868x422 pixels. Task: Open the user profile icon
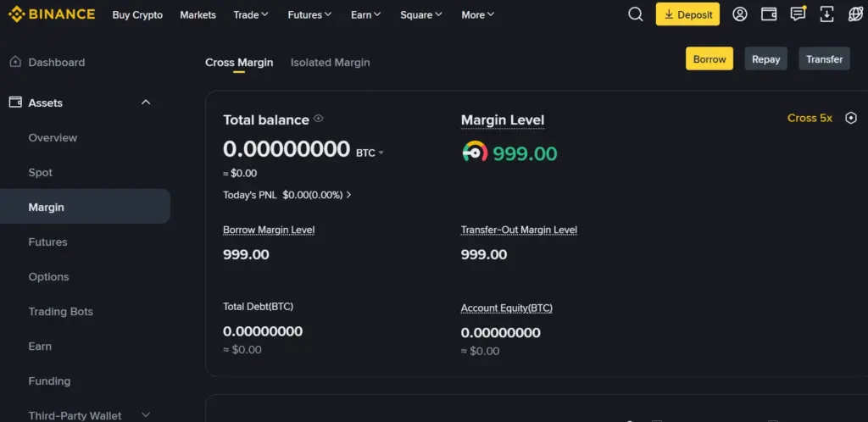739,14
